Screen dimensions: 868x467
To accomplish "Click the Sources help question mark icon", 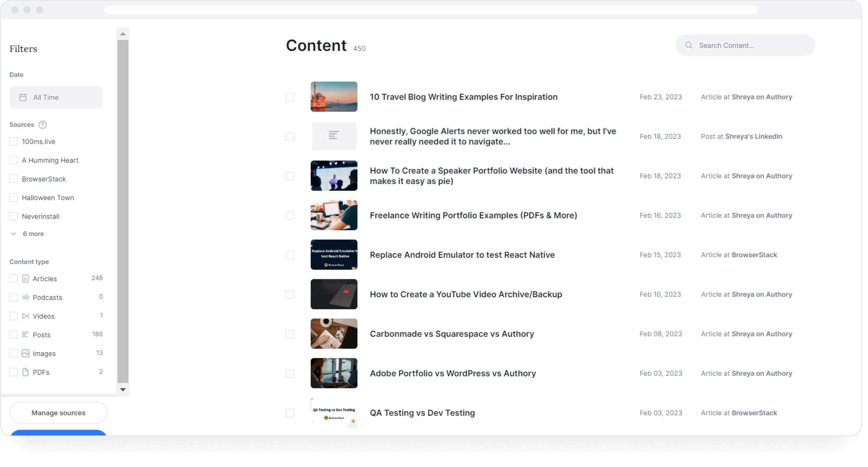I will click(x=42, y=125).
